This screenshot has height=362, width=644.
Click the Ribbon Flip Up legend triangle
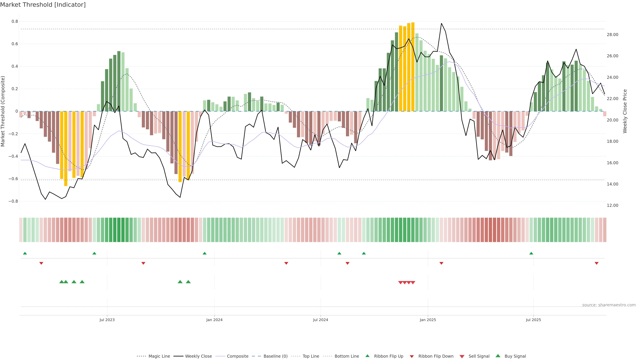(x=367, y=356)
